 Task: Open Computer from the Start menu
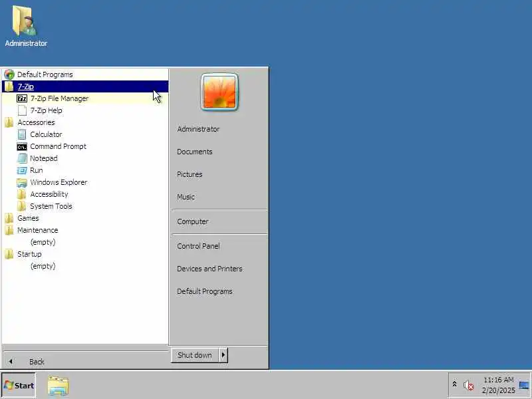(x=193, y=221)
